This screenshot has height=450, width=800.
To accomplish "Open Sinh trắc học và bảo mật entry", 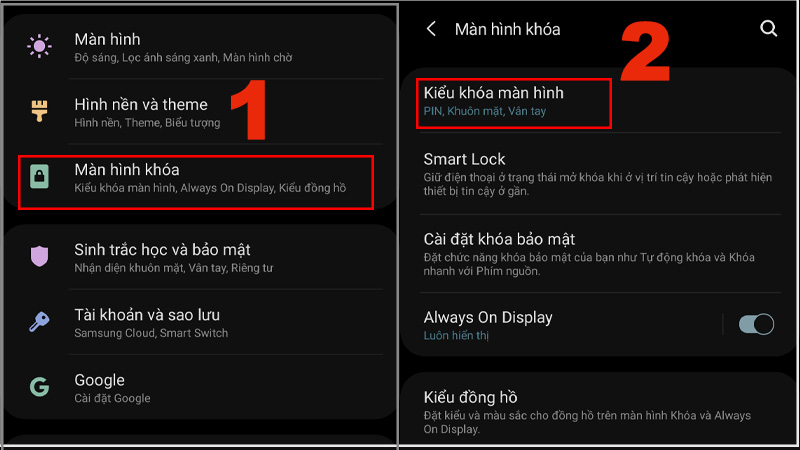I will (x=201, y=258).
